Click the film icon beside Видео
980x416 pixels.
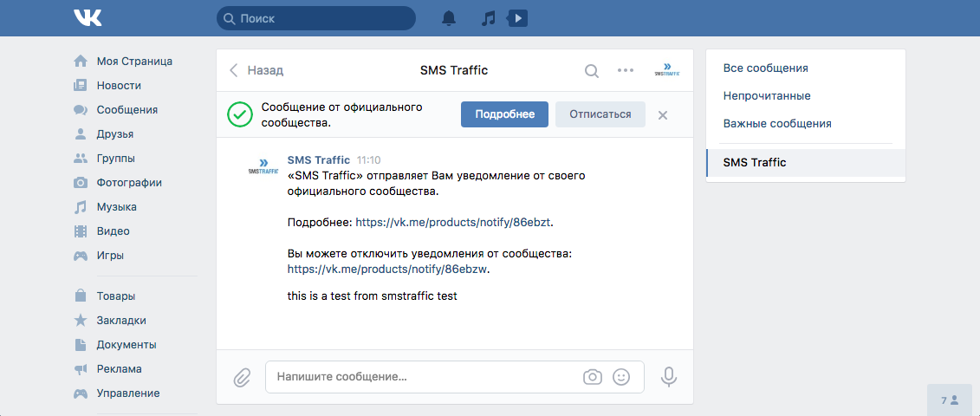[81, 231]
